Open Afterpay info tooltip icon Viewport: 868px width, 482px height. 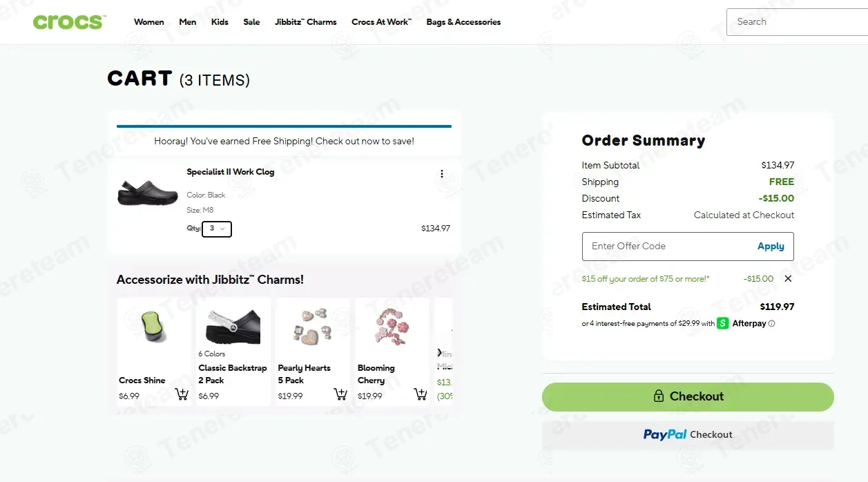click(772, 323)
